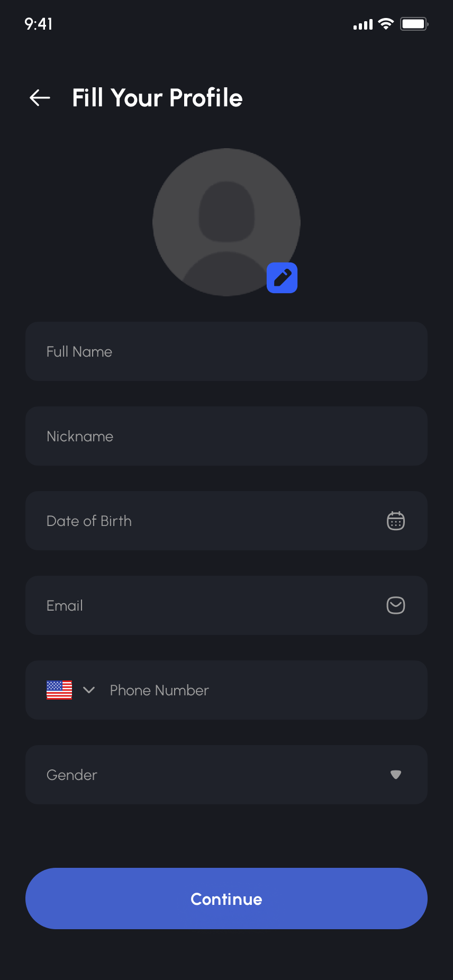Tap the Wi-Fi status icon
The width and height of the screenshot is (453, 980).
pos(386,24)
